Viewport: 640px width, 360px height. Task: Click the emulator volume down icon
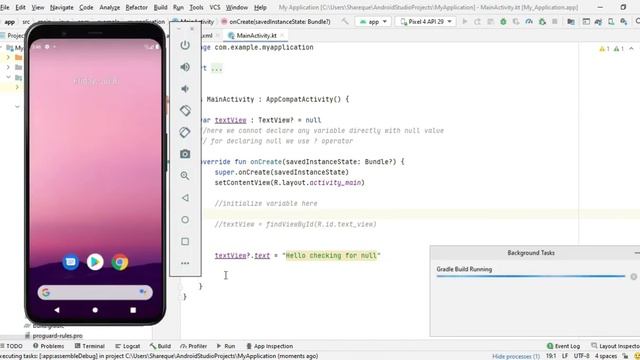185,89
